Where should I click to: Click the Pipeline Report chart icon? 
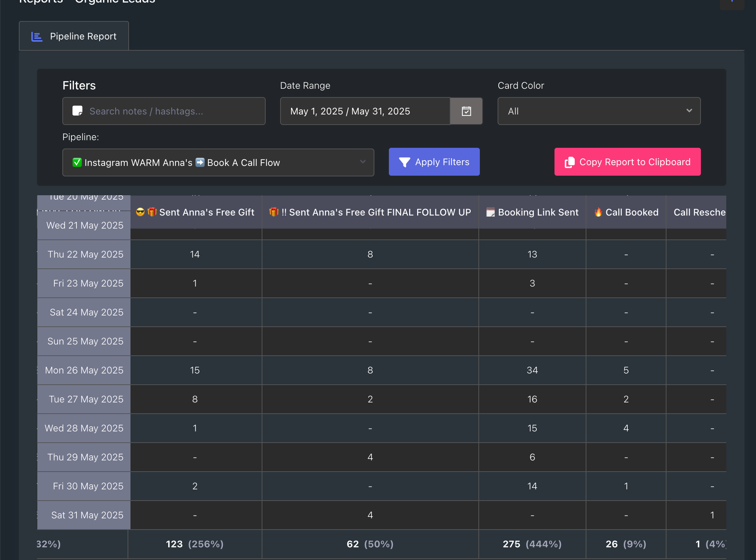coord(37,37)
